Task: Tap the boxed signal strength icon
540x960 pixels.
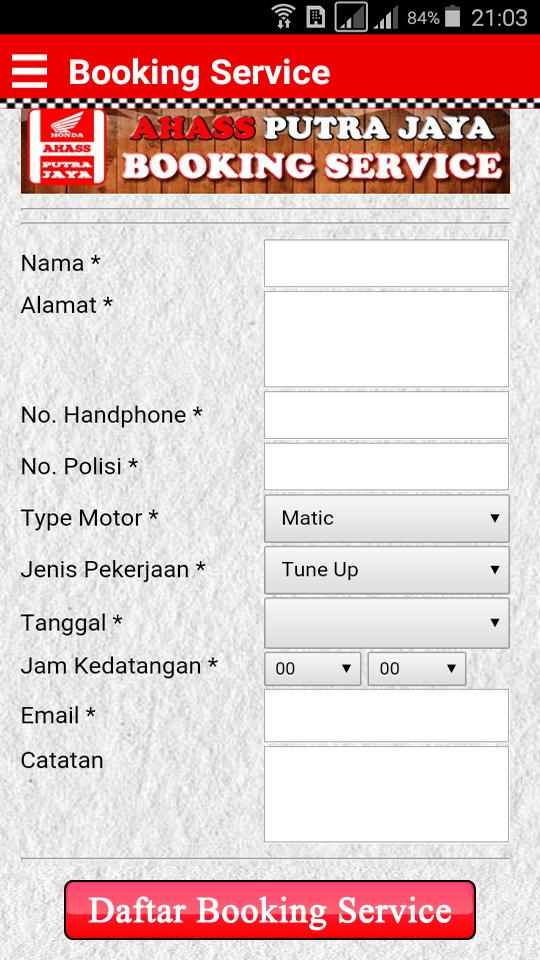Action: (x=351, y=17)
